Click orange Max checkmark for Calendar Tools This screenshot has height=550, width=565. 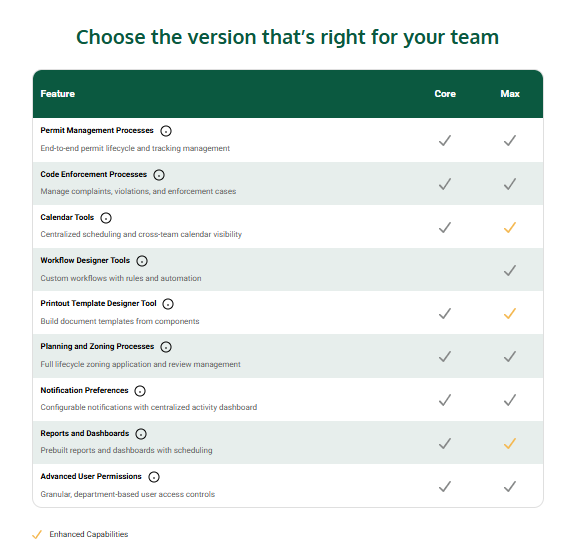click(510, 227)
